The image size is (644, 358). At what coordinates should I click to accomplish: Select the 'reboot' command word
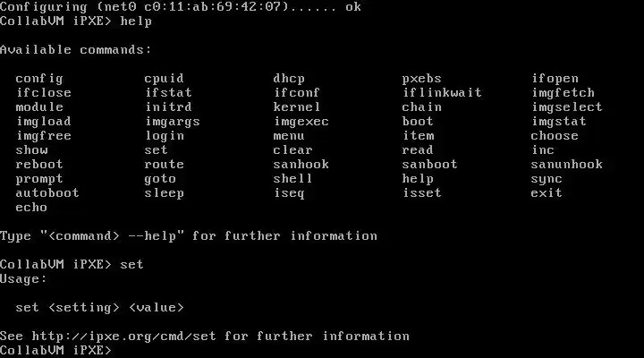point(39,165)
